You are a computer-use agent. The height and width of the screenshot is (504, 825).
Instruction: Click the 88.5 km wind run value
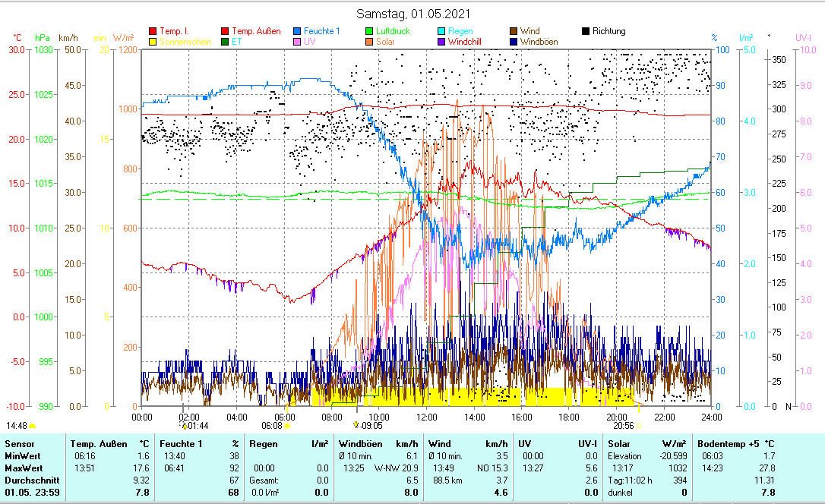447,480
